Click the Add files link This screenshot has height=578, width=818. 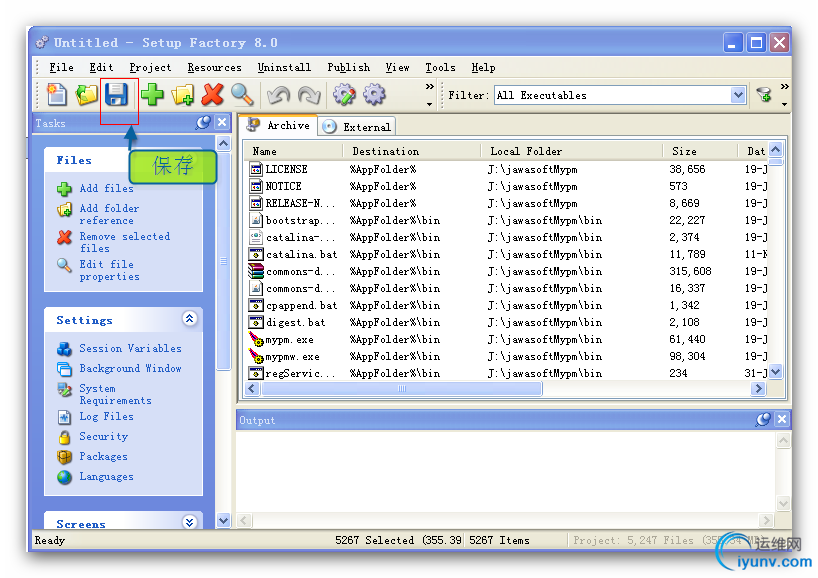pos(106,188)
